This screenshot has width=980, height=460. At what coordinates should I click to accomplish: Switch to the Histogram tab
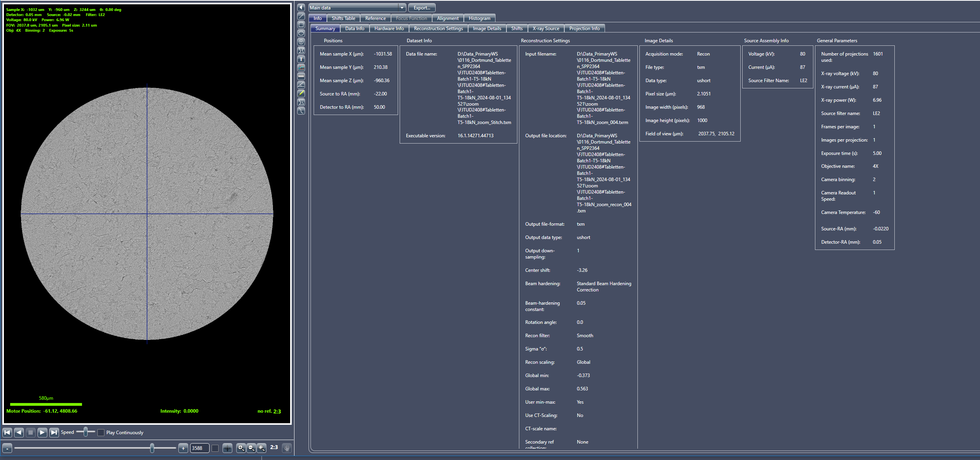point(479,18)
